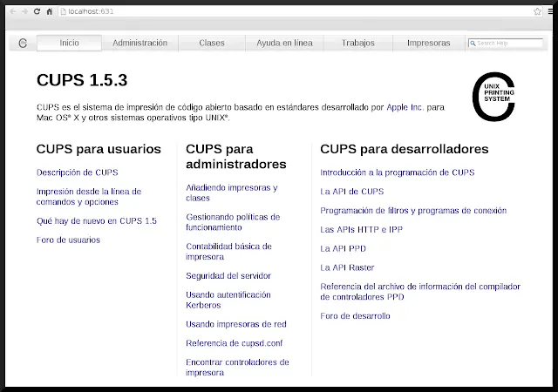Click the browser back arrow

(13, 11)
